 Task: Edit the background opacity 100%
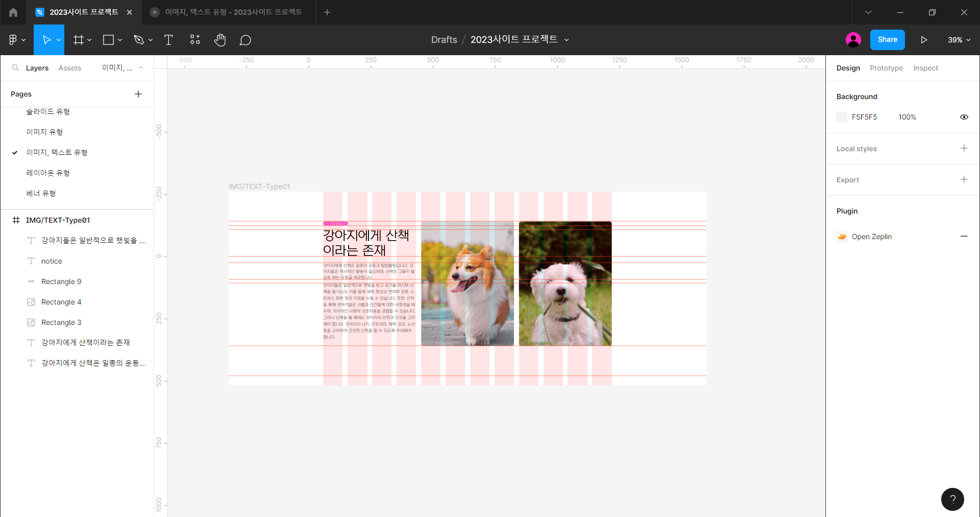(907, 117)
